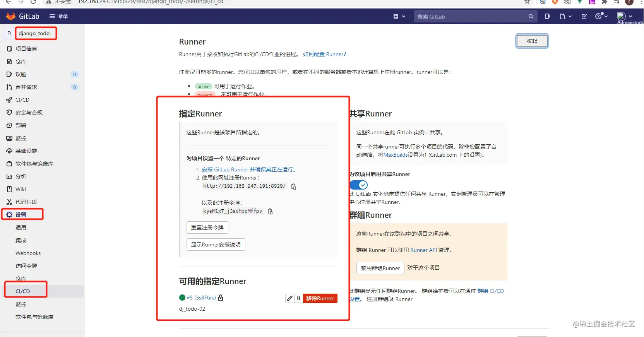Click the search magnifier icon
Viewport: 644px width, 337px height.
[x=531, y=16]
